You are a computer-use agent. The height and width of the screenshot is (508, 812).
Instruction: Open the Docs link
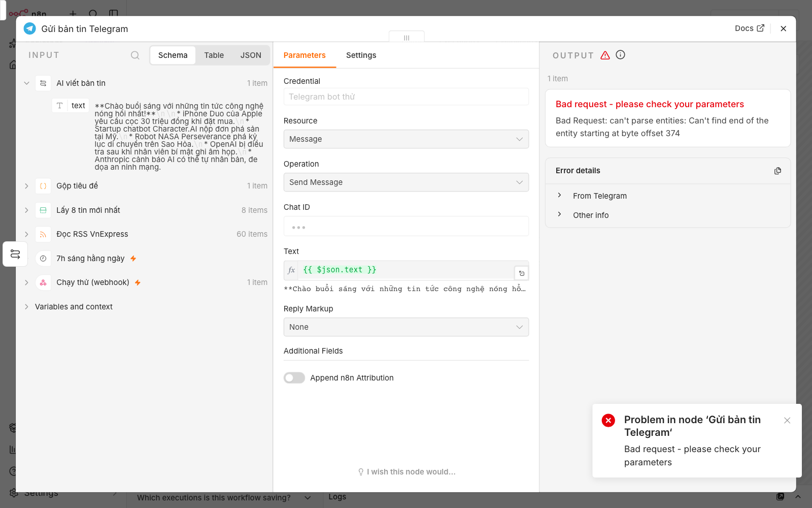tap(749, 28)
